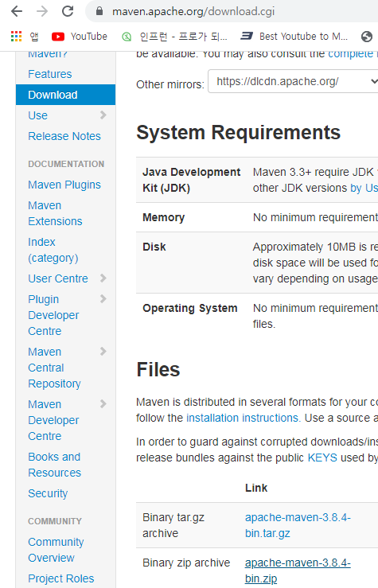Reload the page with refresh icon
The width and height of the screenshot is (378, 588).
[x=68, y=11]
